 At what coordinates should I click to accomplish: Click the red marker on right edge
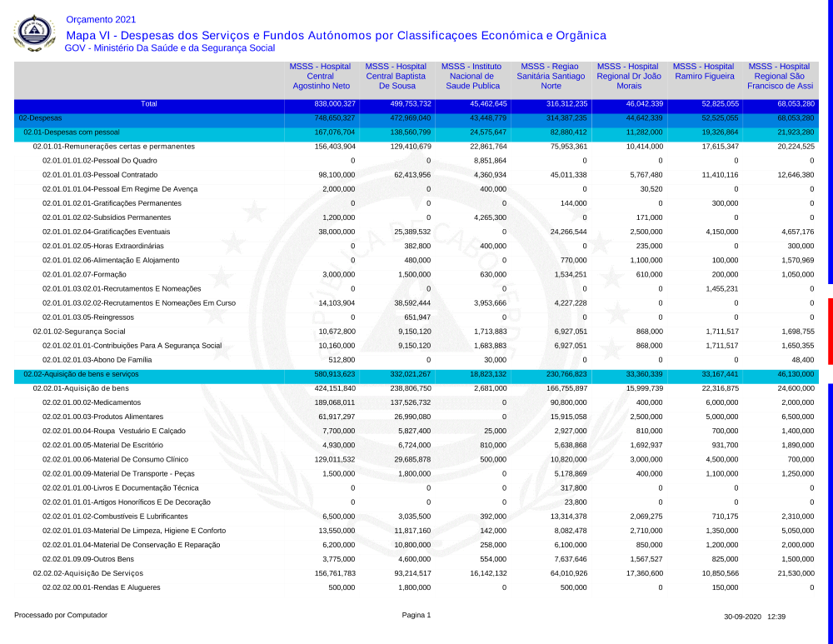830,320
